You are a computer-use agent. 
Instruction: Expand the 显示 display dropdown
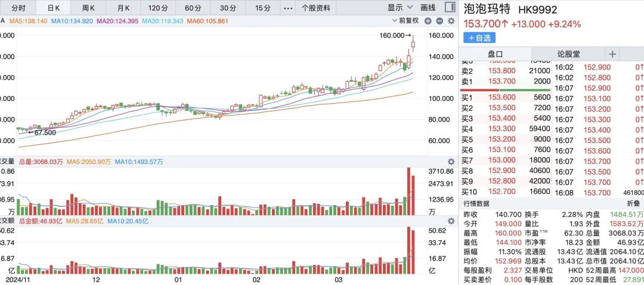click(400, 8)
